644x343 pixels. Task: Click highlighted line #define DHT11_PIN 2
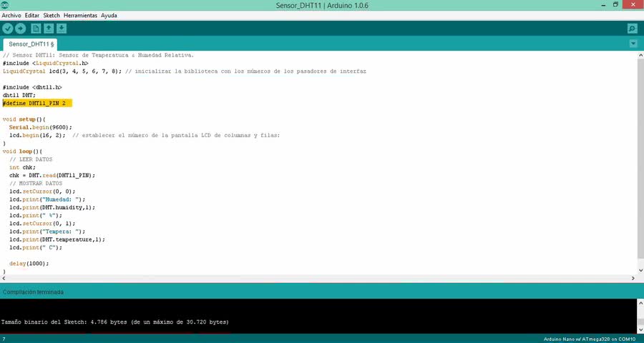point(37,103)
